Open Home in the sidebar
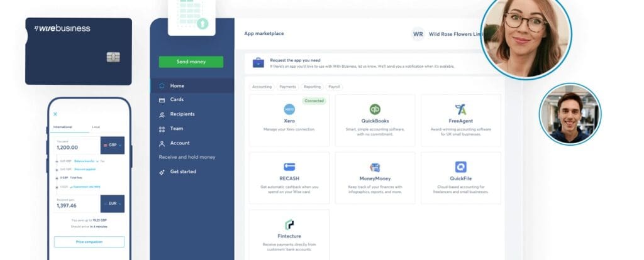The image size is (644, 260). coord(192,85)
